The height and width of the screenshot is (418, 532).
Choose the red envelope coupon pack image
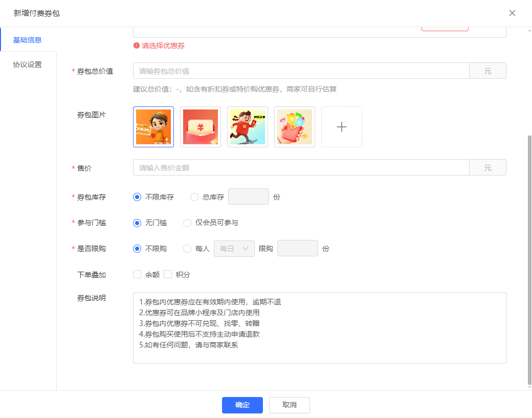(201, 127)
